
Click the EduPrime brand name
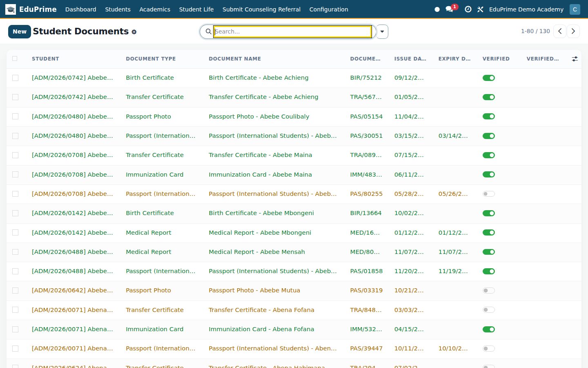click(x=38, y=9)
